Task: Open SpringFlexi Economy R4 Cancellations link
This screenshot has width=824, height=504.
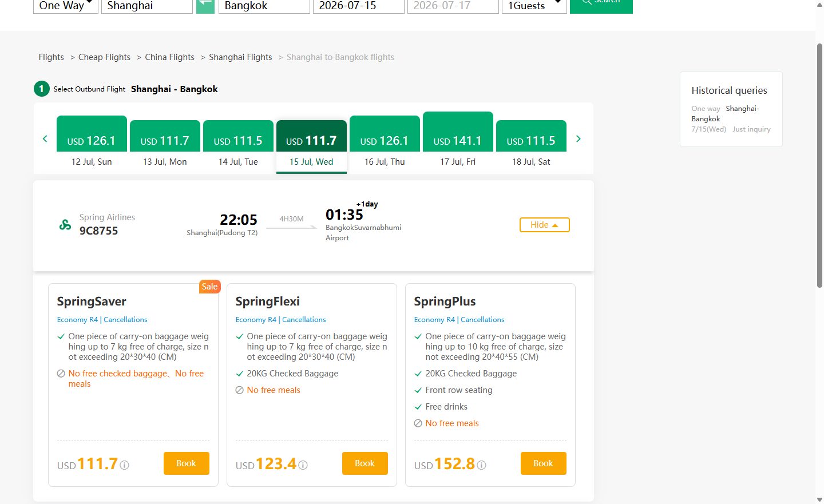Action: pyautogui.click(x=280, y=320)
